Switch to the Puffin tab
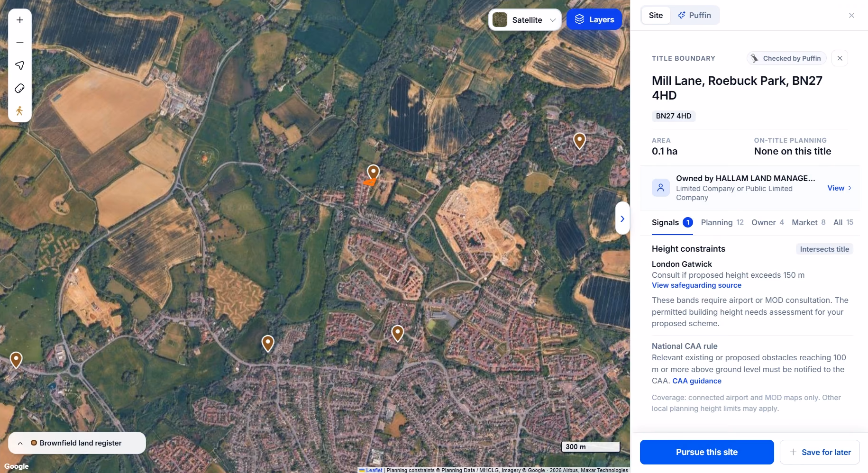Screen dimensions: 868x473 pyautogui.click(x=694, y=15)
